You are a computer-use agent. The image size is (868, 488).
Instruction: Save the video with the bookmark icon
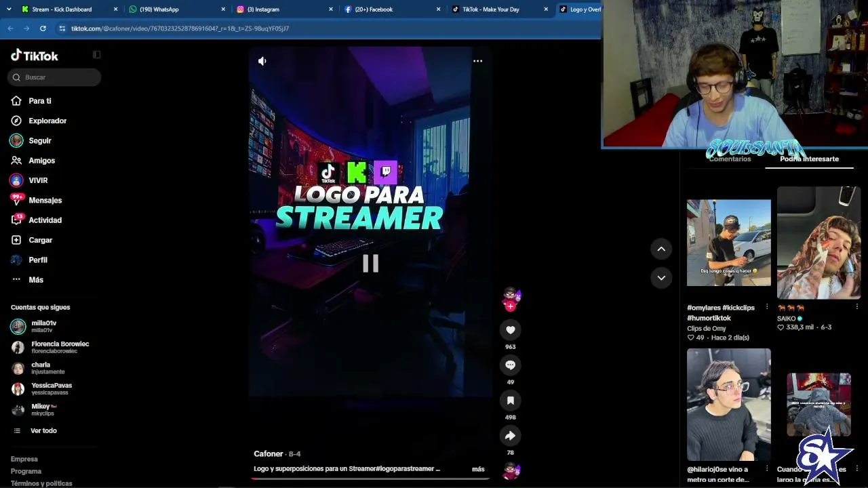click(x=511, y=401)
